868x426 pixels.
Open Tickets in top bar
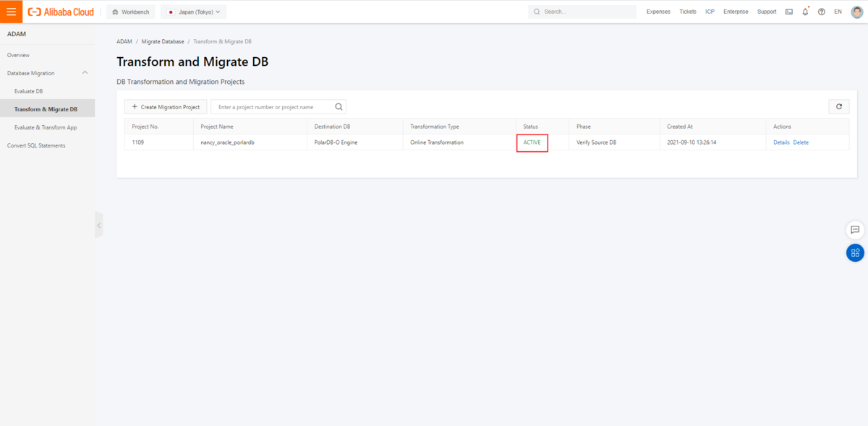click(x=688, y=12)
